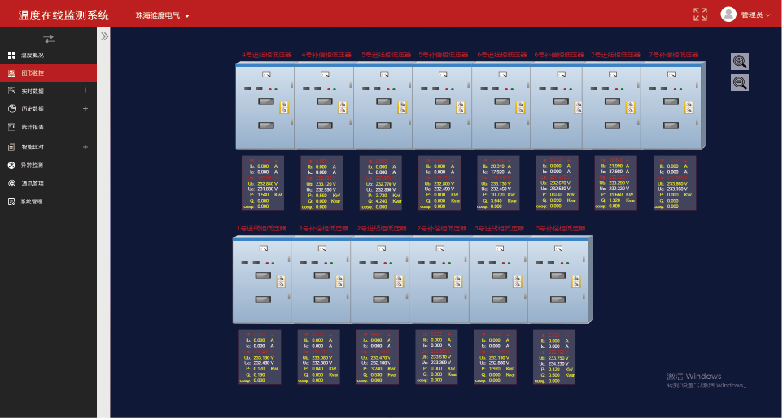Open the 管理员 account dropdown arrow
The image size is (782, 418).
[768, 15]
